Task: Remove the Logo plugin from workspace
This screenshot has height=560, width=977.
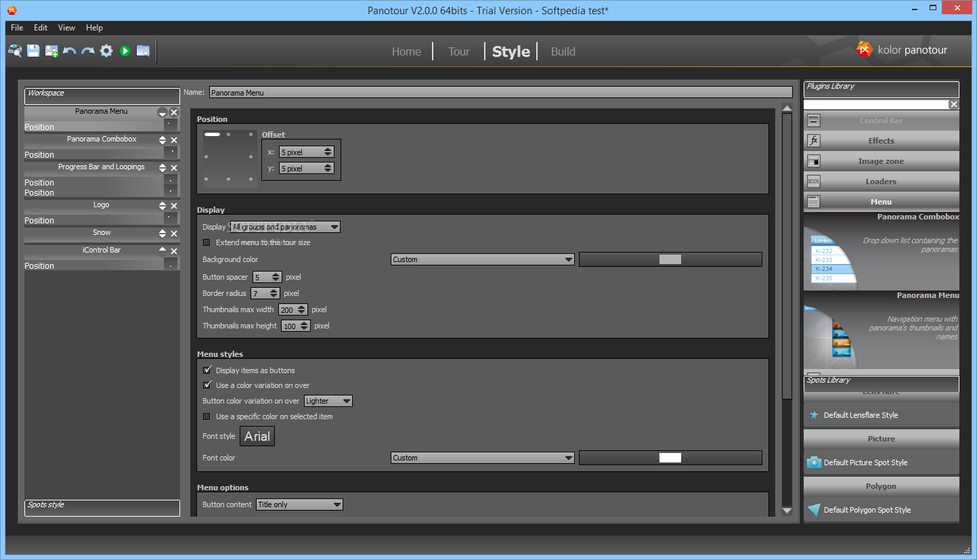Action: click(174, 206)
